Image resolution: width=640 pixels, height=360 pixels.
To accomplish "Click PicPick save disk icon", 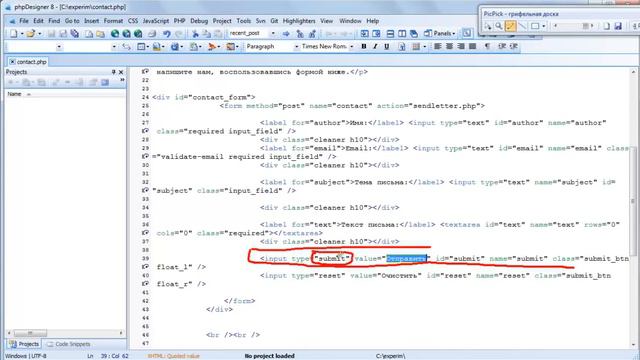I will (x=618, y=26).
